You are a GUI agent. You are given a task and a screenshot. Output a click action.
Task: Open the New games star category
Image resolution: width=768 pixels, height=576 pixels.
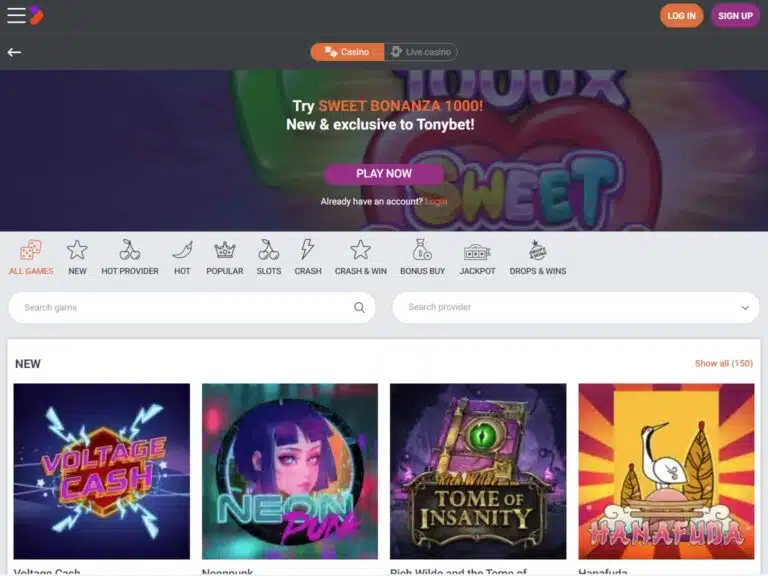(77, 250)
